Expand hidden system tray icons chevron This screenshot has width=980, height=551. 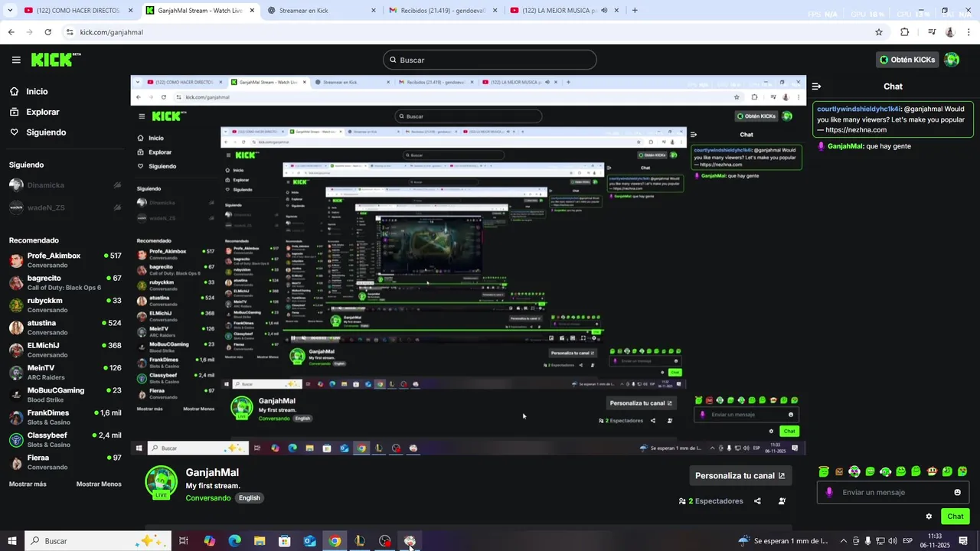pos(844,541)
